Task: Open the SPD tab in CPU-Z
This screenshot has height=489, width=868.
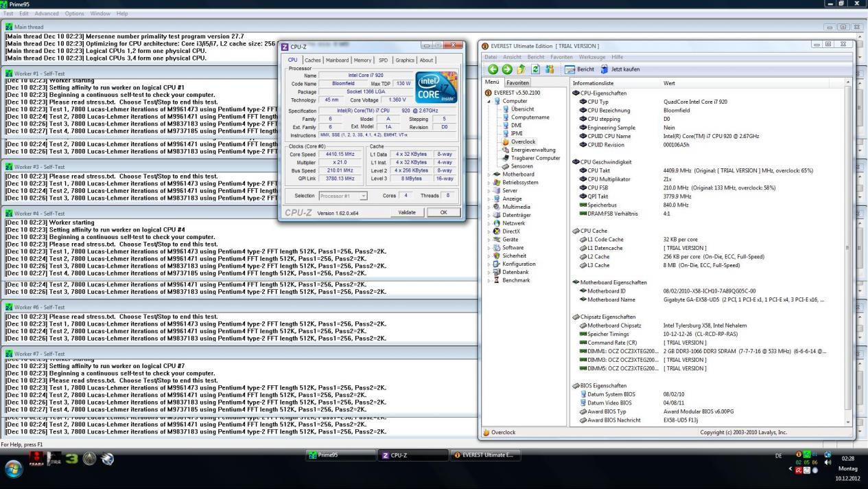Action: pos(383,60)
